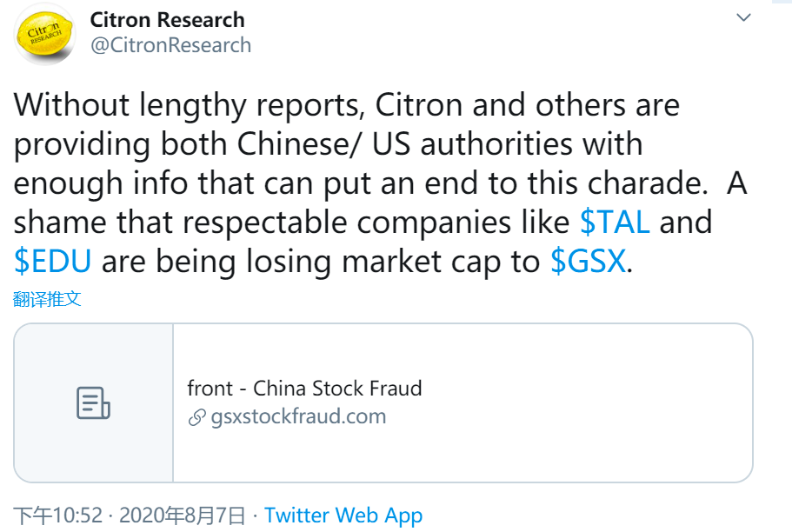This screenshot has width=792, height=532.
Task: Click the Citron Research lemon avatar
Action: (x=45, y=33)
